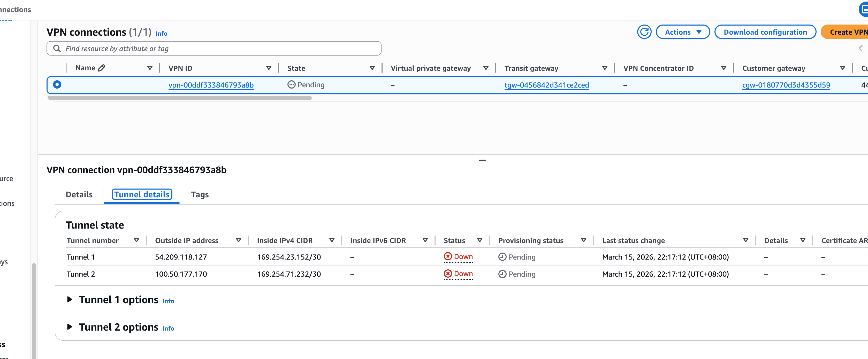
Task: Click the Download configuration button
Action: (765, 32)
